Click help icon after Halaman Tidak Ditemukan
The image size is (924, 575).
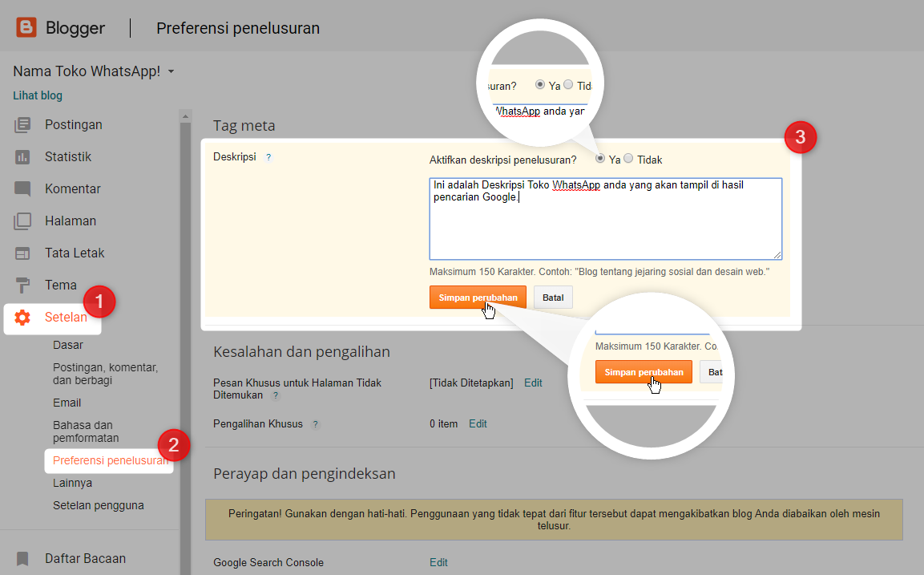tap(275, 395)
